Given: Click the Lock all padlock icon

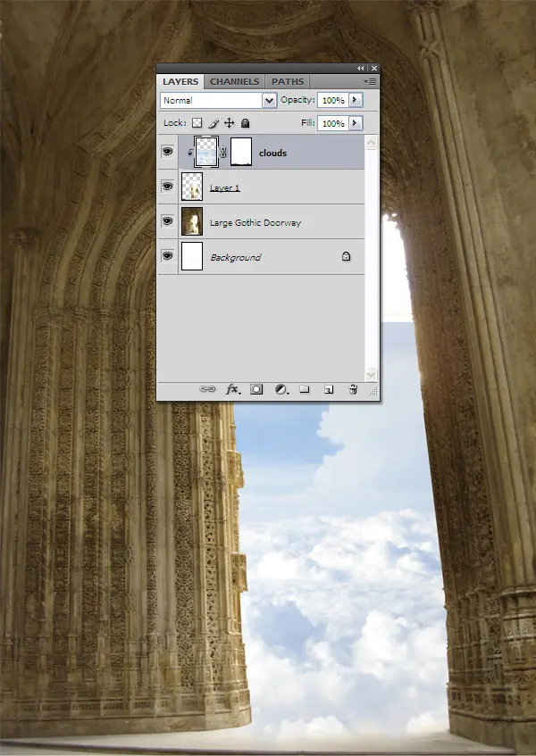Looking at the screenshot, I should (x=245, y=123).
